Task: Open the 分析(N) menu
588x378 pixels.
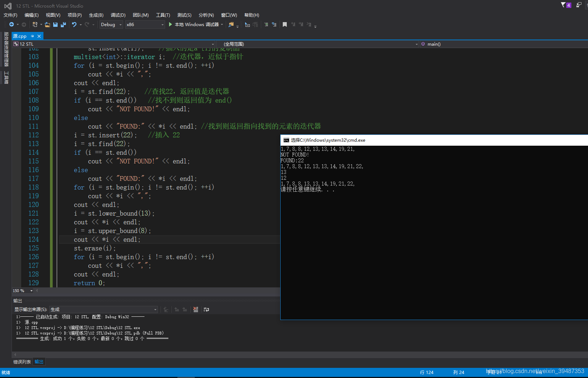Action: click(x=206, y=15)
